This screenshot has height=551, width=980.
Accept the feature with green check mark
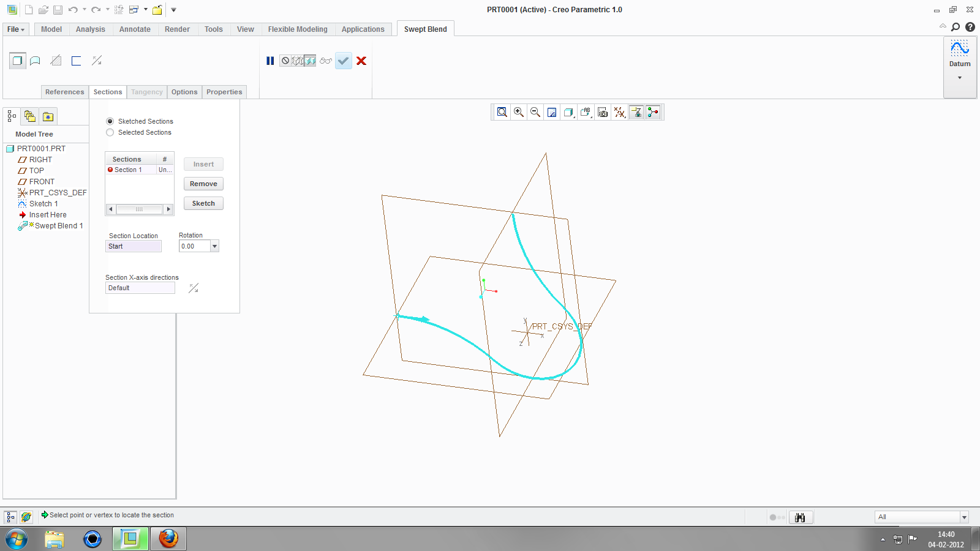(344, 61)
